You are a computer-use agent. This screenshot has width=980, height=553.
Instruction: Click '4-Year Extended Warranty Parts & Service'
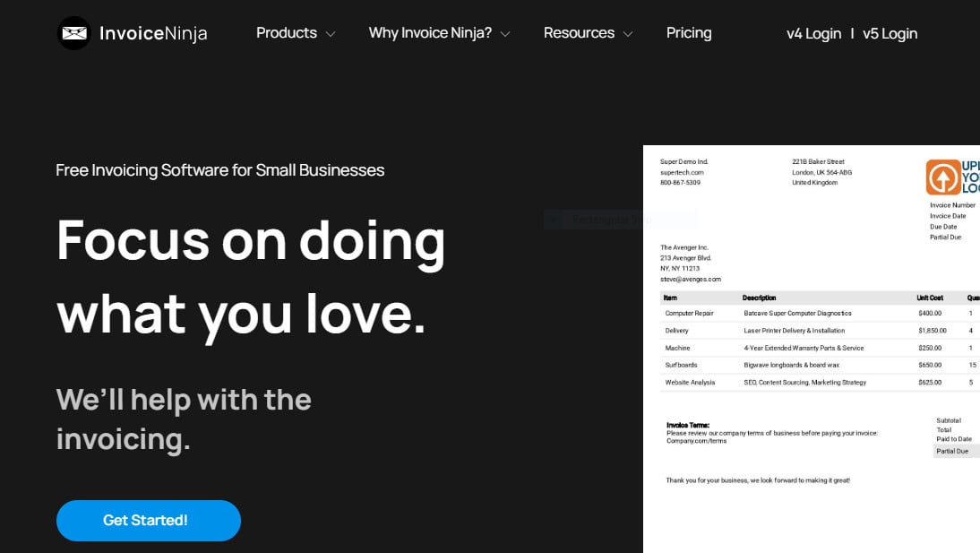804,348
